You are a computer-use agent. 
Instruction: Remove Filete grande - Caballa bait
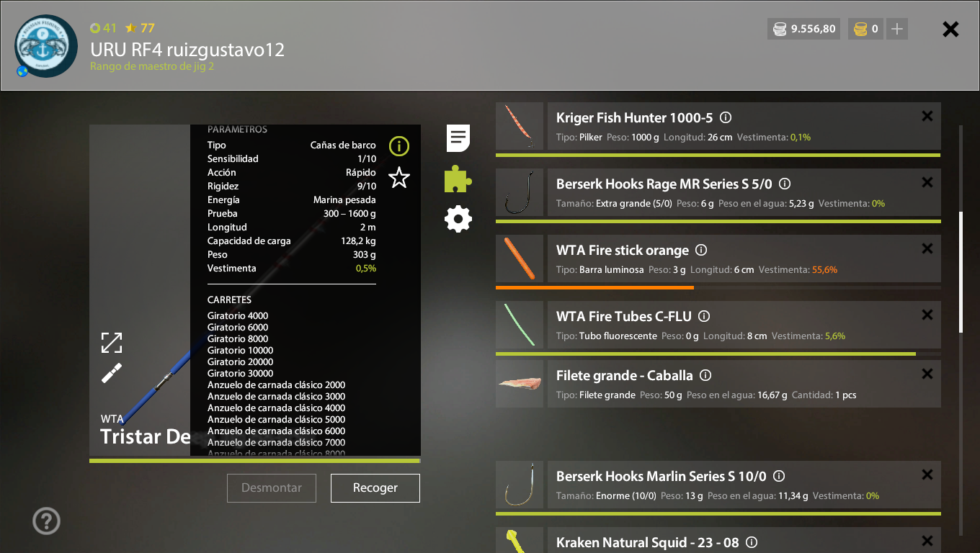pos(927,374)
